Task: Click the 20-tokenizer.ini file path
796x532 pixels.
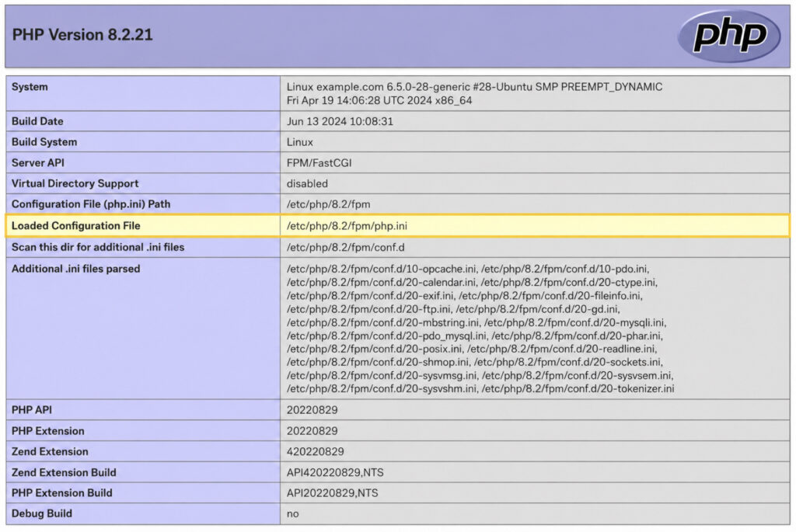Action: point(578,388)
